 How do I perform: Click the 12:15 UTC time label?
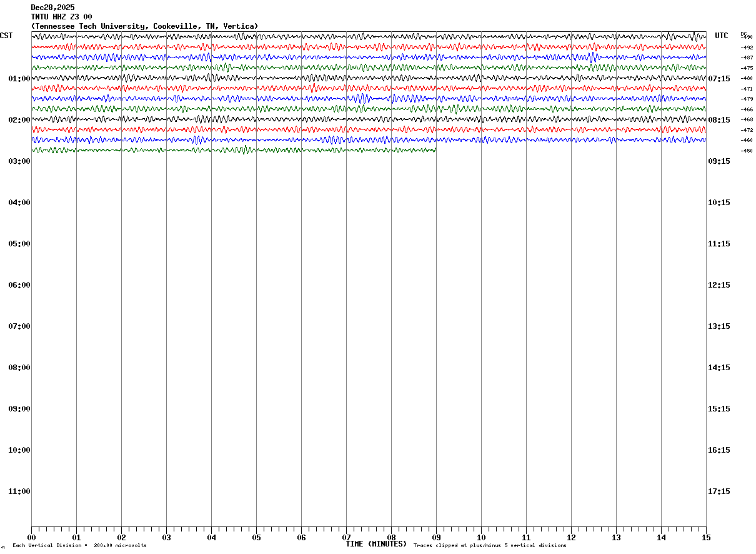click(x=719, y=285)
